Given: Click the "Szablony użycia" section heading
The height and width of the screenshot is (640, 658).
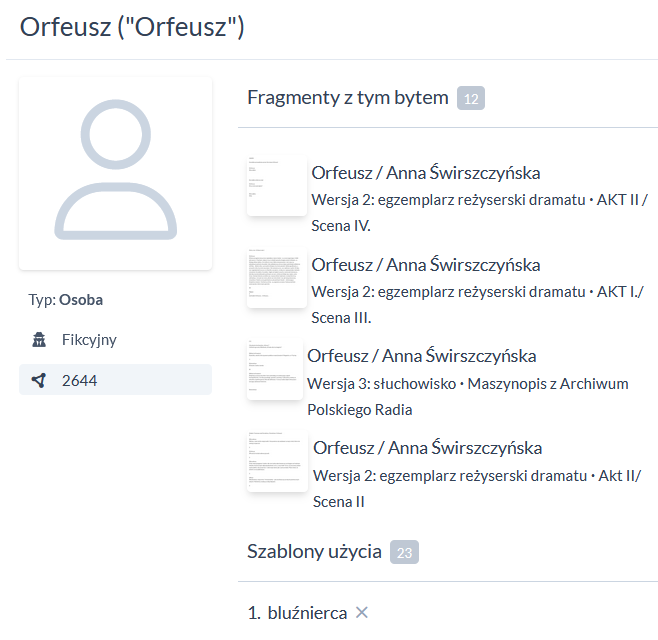Looking at the screenshot, I should click(x=314, y=551).
